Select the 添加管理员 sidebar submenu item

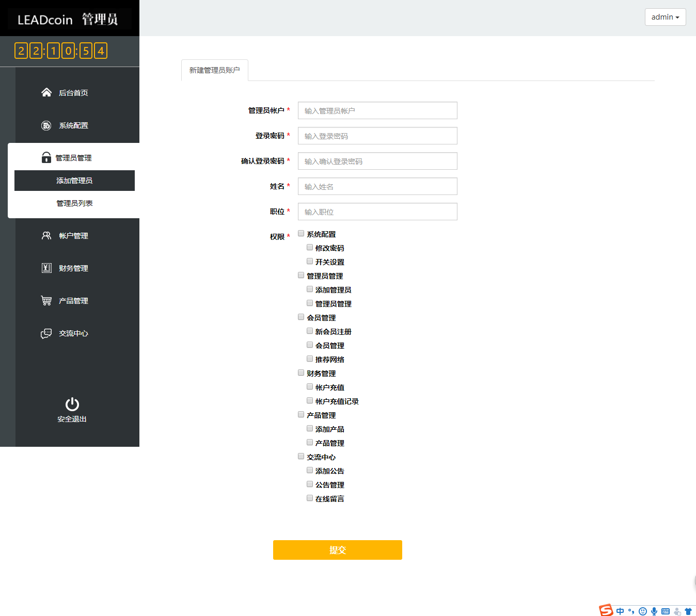pyautogui.click(x=74, y=181)
